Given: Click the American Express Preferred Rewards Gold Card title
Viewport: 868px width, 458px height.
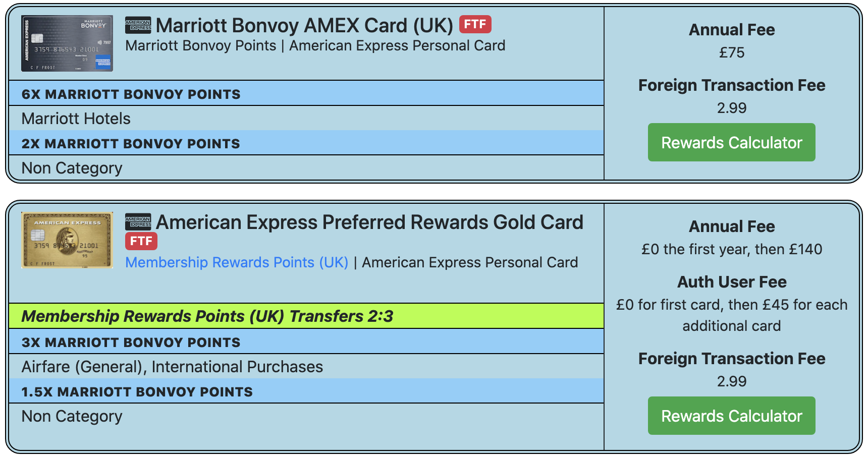Looking at the screenshot, I should click(x=369, y=222).
